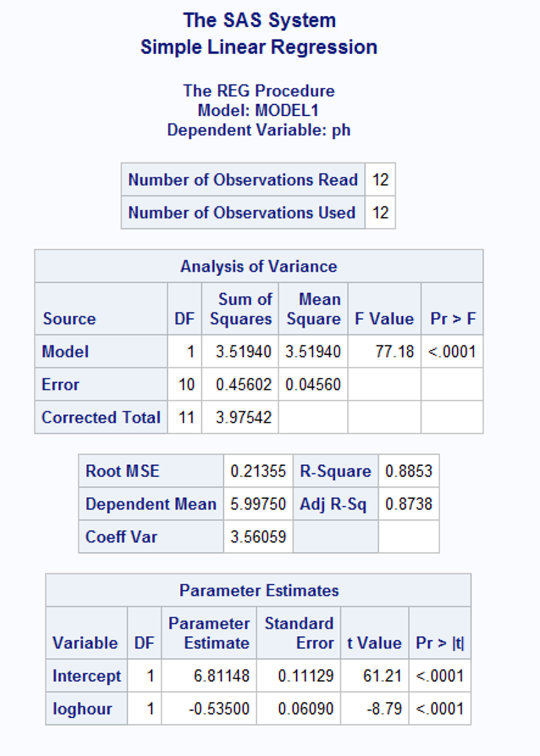
Task: Select the "F Value" column header
Action: [x=385, y=319]
